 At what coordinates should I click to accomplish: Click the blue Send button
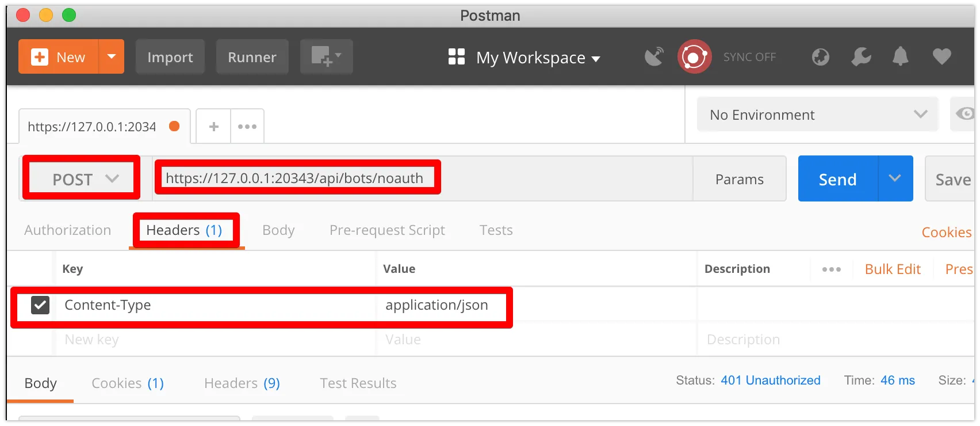click(838, 178)
